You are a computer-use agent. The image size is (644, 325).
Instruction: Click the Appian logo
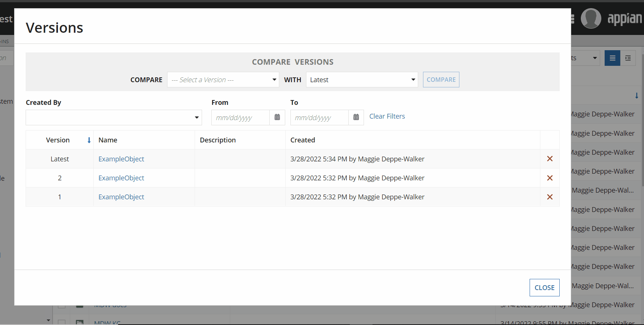pos(625,19)
